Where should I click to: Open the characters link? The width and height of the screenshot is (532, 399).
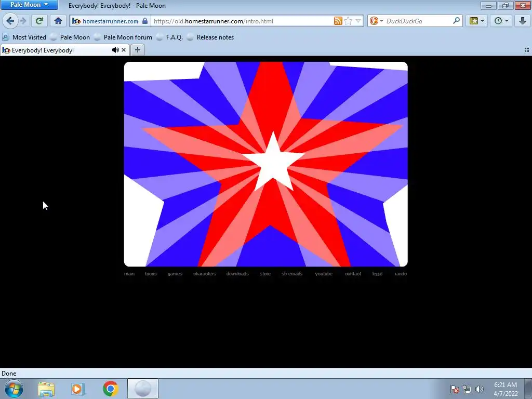[205, 273]
